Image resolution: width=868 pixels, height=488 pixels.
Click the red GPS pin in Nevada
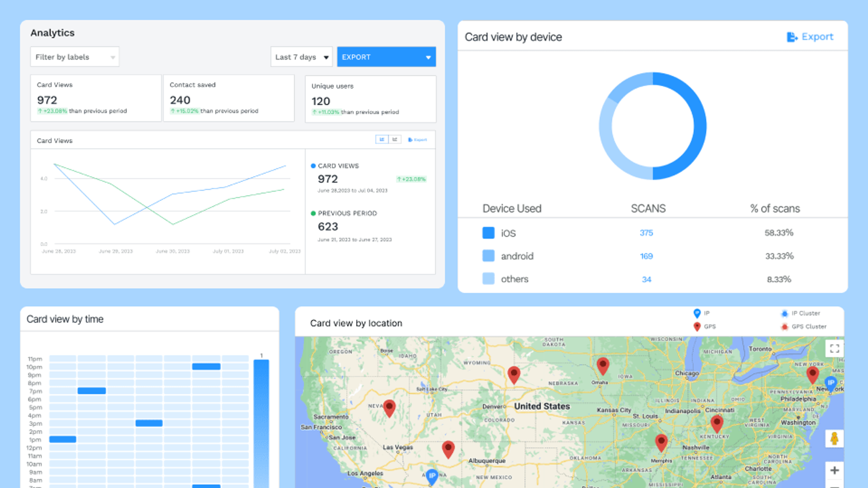(389, 408)
